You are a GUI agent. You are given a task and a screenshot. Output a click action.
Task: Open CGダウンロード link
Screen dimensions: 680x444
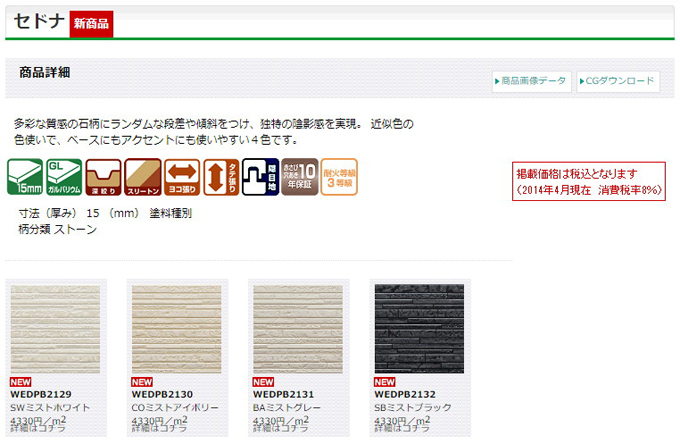click(x=618, y=81)
